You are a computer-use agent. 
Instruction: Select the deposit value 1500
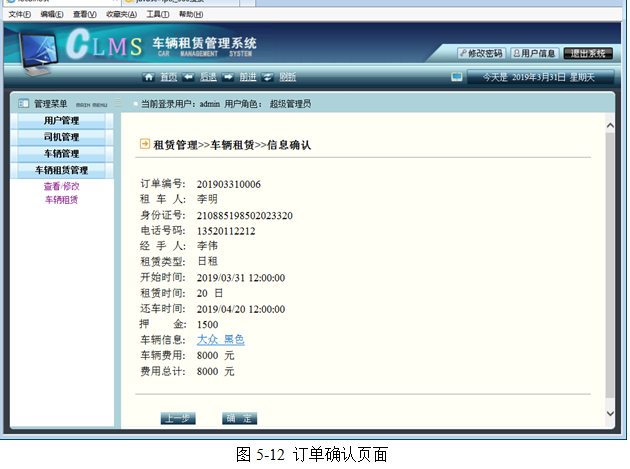tap(207, 325)
